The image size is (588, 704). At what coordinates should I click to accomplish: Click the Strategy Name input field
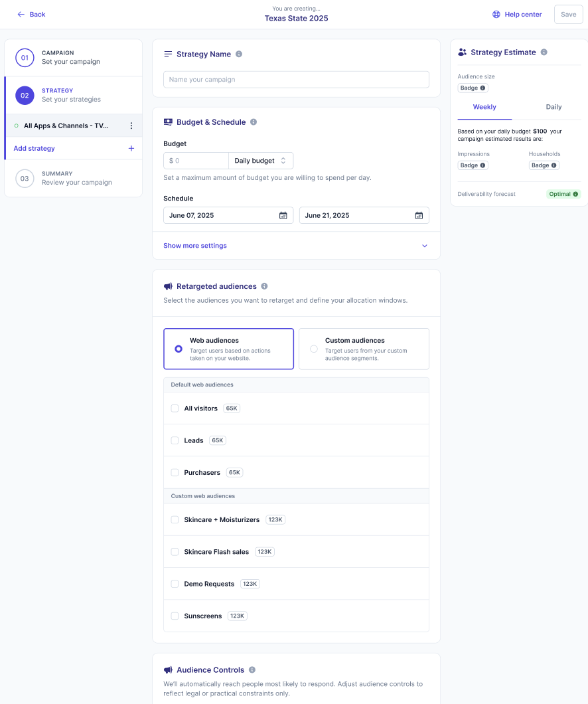click(x=296, y=80)
